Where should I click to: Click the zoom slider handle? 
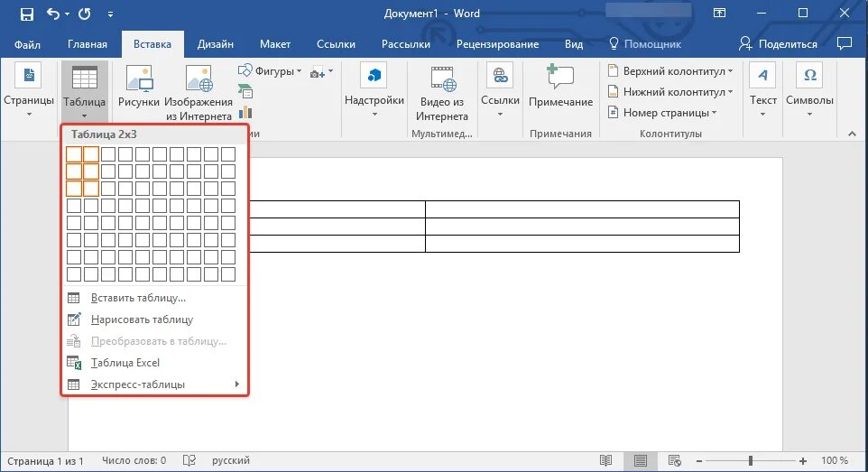pyautogui.click(x=751, y=460)
